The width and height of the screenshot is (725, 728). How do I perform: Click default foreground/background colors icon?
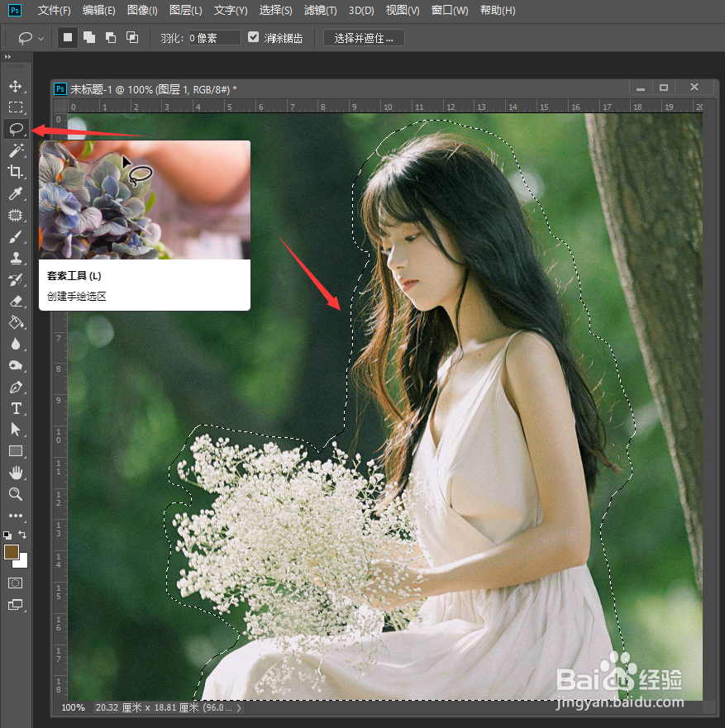coord(7,535)
